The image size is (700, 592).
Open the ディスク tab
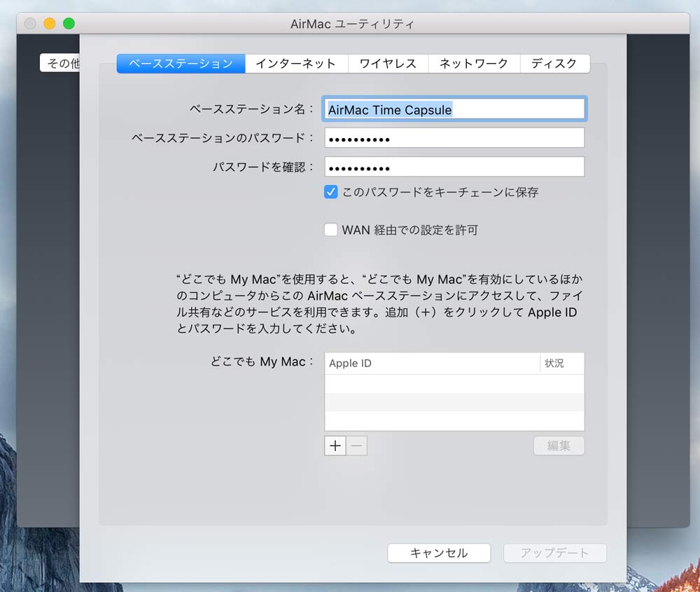click(x=555, y=64)
